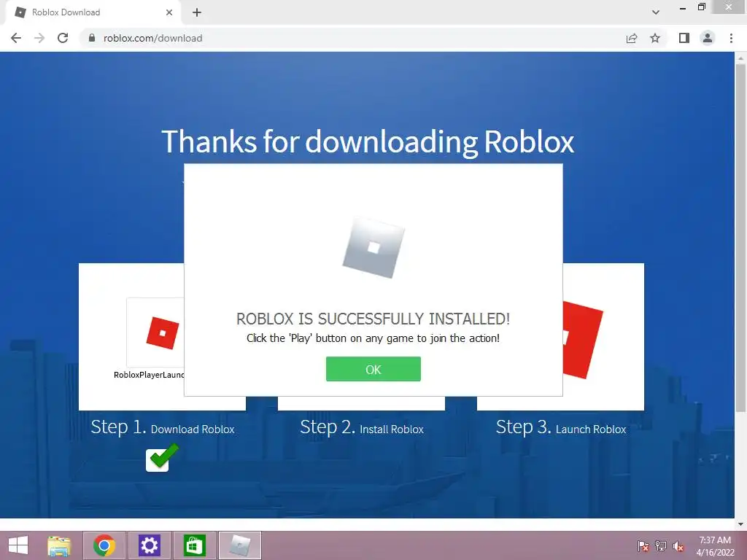Open a new browser tab
The height and width of the screenshot is (560, 747).
pos(197,12)
